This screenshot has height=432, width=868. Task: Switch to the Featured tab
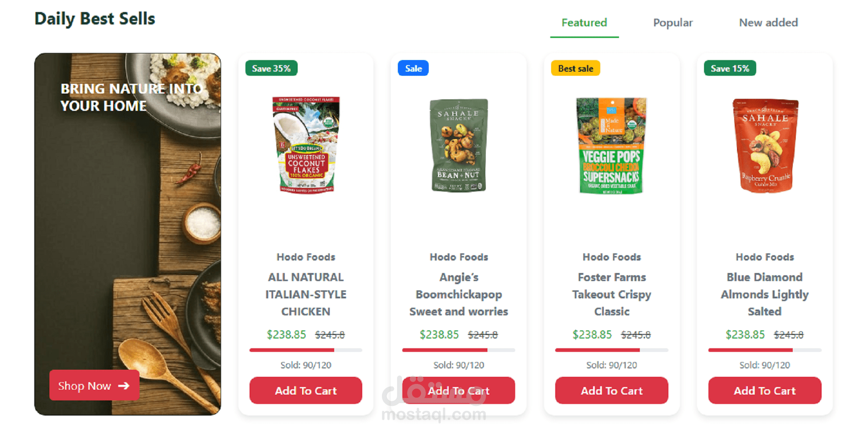[584, 23]
